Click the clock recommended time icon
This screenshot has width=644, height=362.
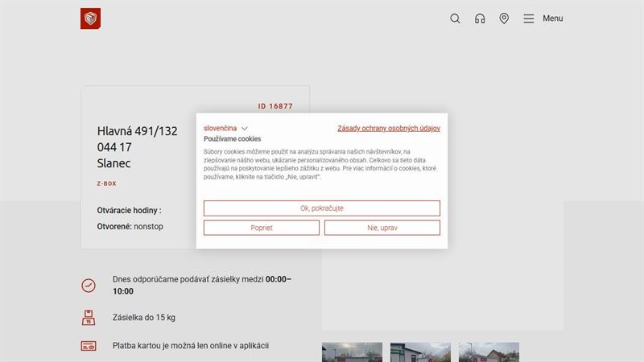tap(89, 286)
